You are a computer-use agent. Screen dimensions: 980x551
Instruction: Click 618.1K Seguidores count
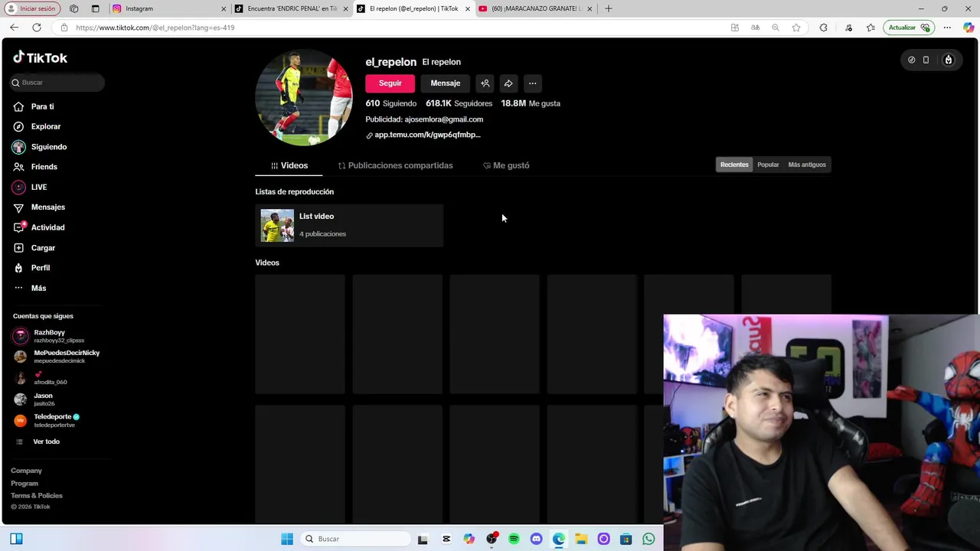tap(459, 103)
